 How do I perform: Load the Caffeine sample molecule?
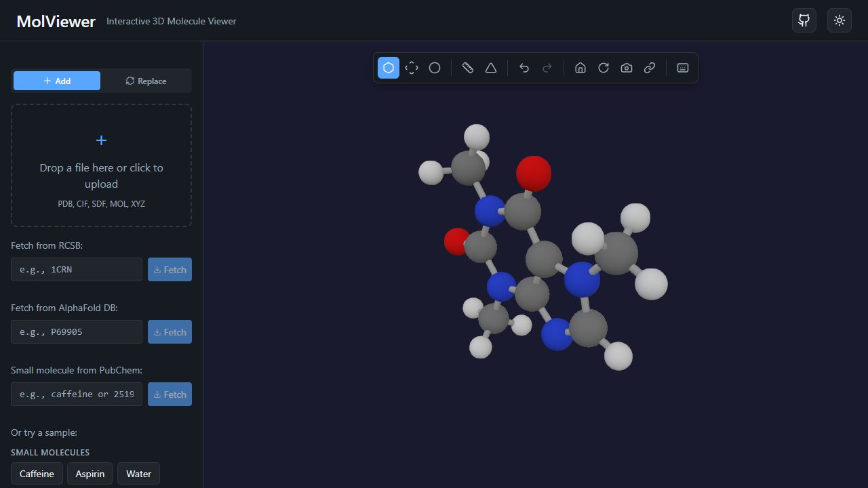tap(37, 474)
